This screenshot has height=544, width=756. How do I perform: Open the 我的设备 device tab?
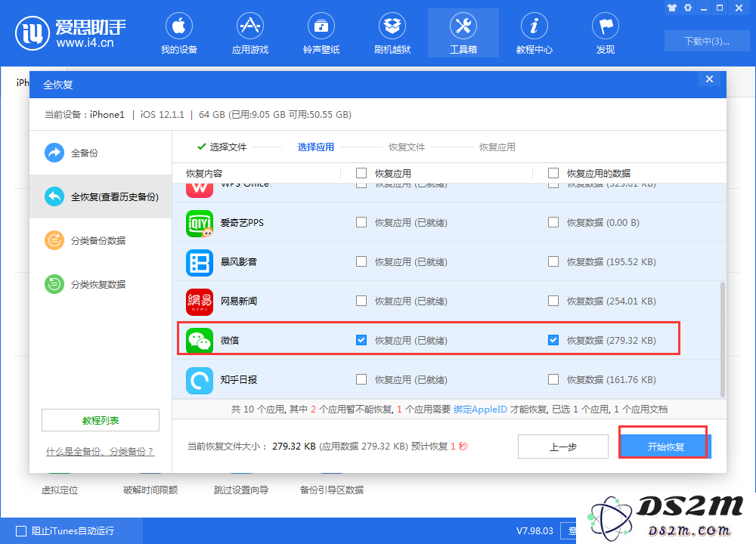tap(179, 33)
